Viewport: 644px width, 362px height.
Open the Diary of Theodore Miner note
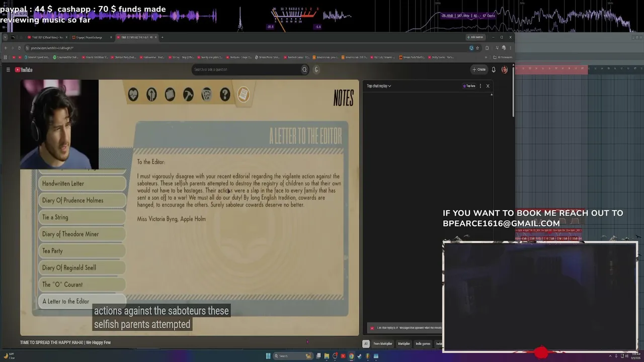point(82,234)
